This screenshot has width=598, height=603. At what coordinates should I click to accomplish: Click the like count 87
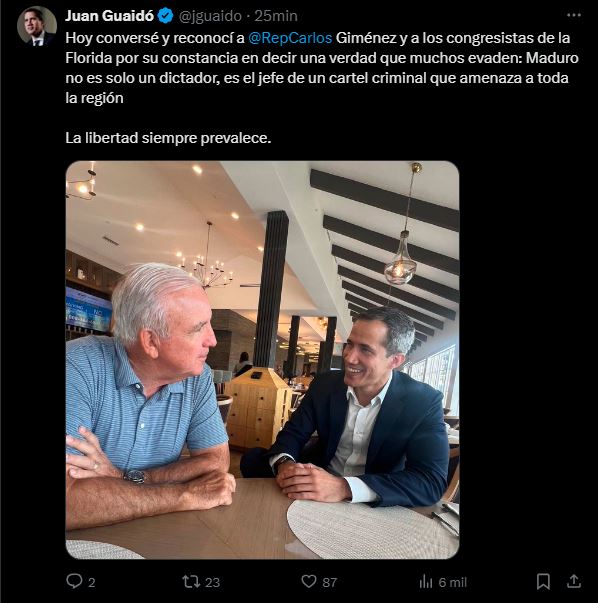(330, 582)
